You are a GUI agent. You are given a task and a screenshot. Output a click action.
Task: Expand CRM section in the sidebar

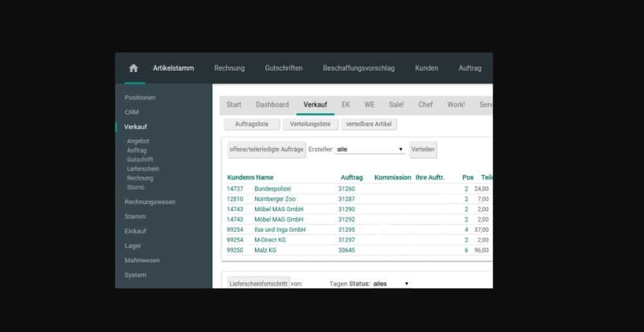tap(131, 112)
